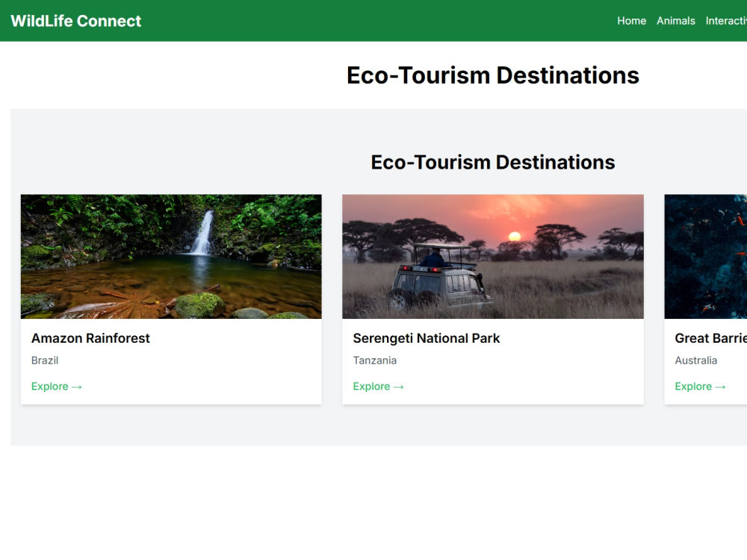This screenshot has width=747, height=560.
Task: Click the Serengeti safari sunset image
Action: 492,256
